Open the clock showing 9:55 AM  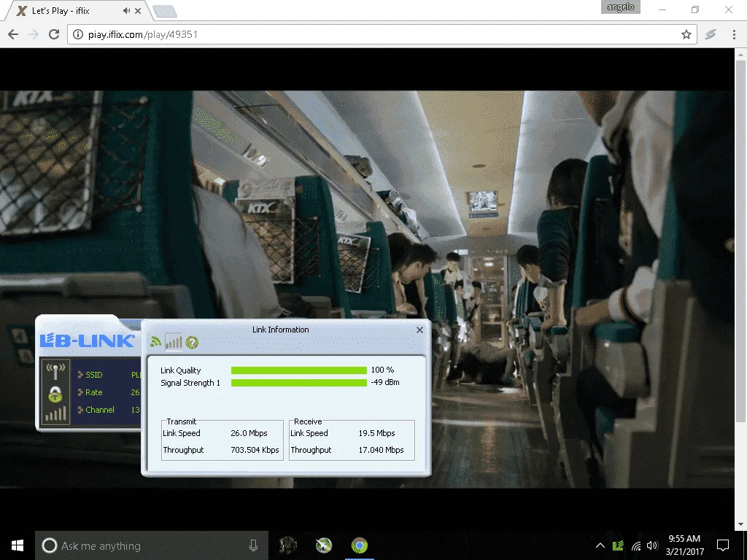[684, 545]
